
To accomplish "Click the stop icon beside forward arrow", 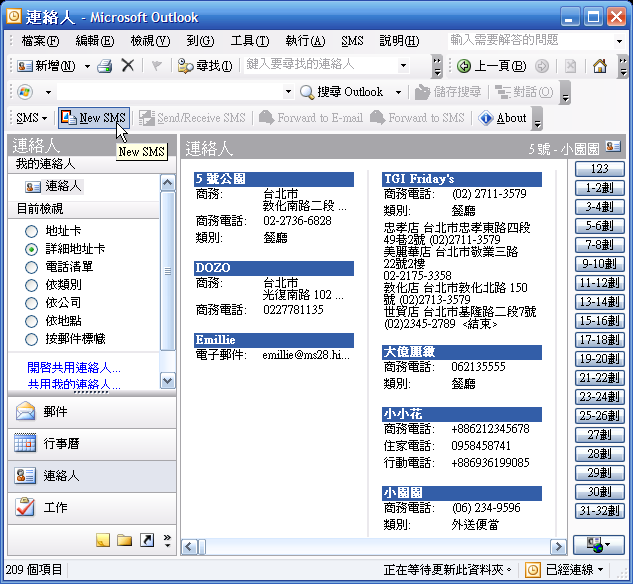I will pos(570,66).
